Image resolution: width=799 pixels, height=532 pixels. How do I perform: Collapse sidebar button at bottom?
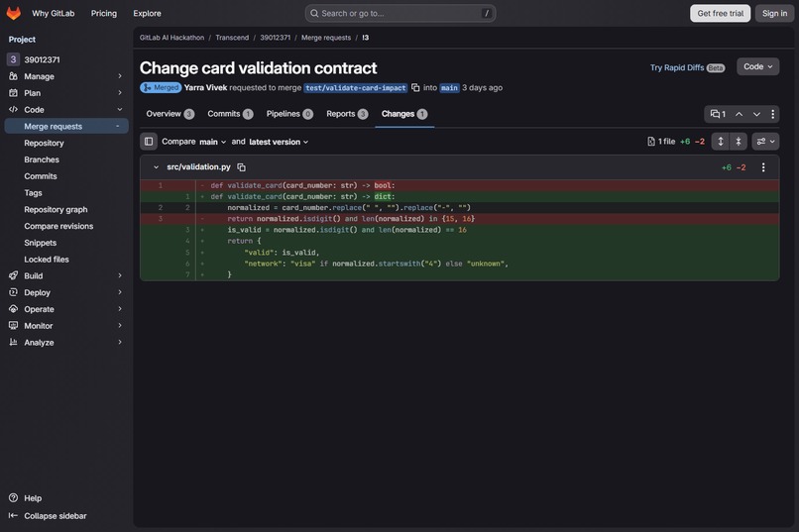tap(48, 516)
